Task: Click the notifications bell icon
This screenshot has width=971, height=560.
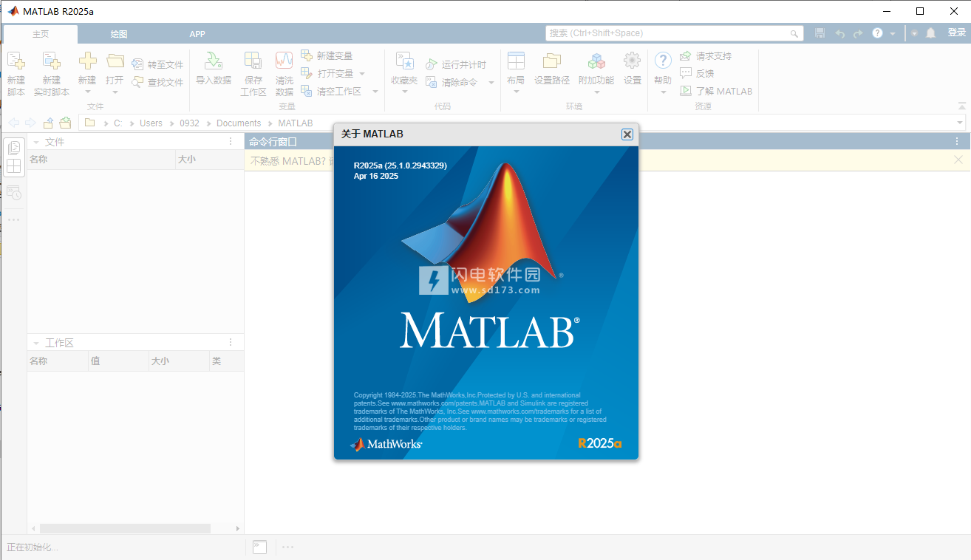Action: (x=930, y=33)
